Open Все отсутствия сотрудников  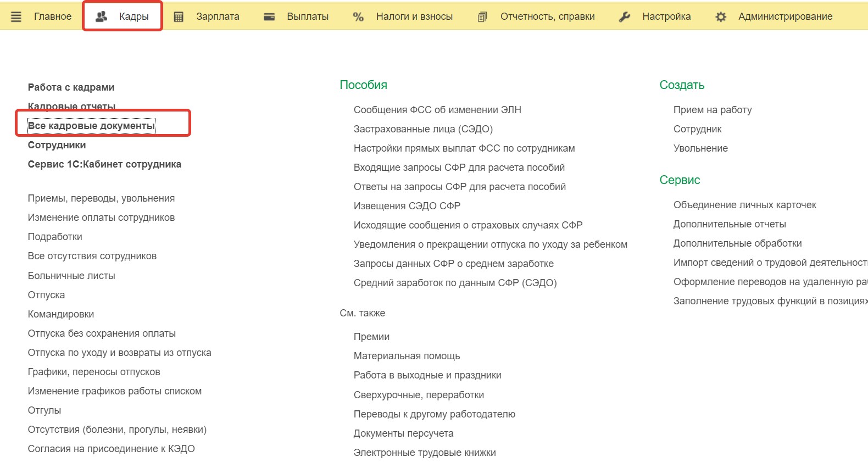click(92, 256)
